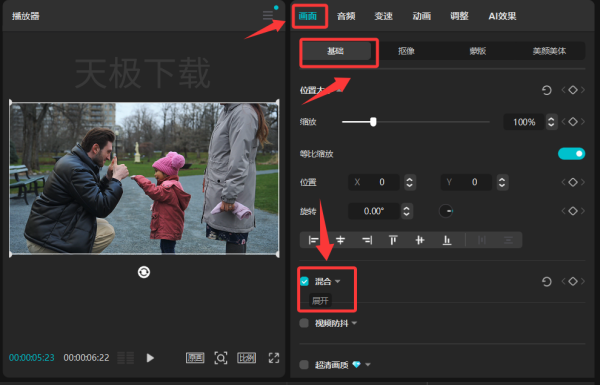Open the player fullscreen icon
Viewport: 600px width, 385px height.
[274, 358]
